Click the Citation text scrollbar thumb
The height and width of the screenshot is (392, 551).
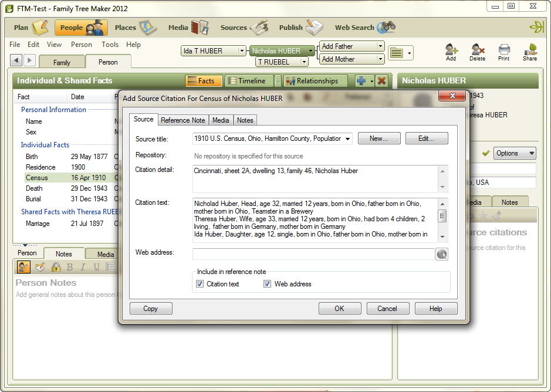click(442, 216)
